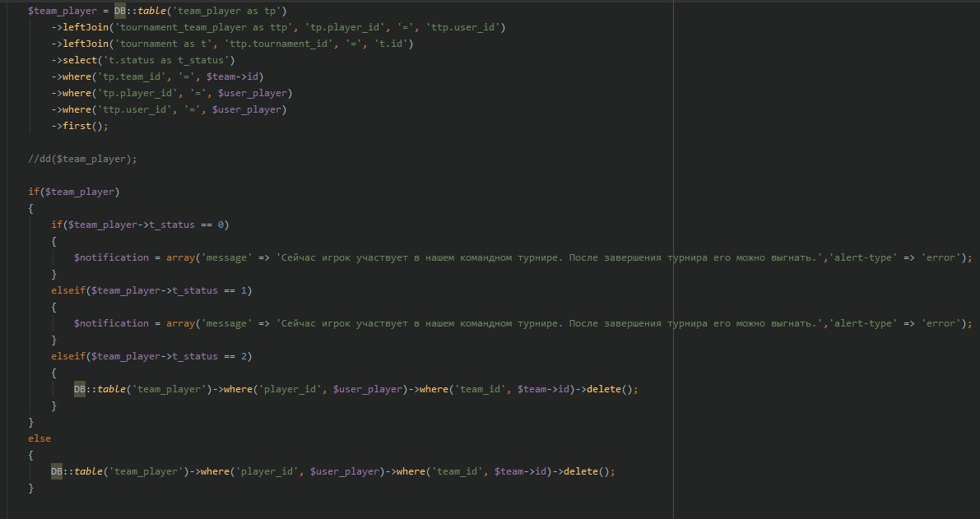
Task: Click the 'team_player' string inside the else block
Action: 146,471
